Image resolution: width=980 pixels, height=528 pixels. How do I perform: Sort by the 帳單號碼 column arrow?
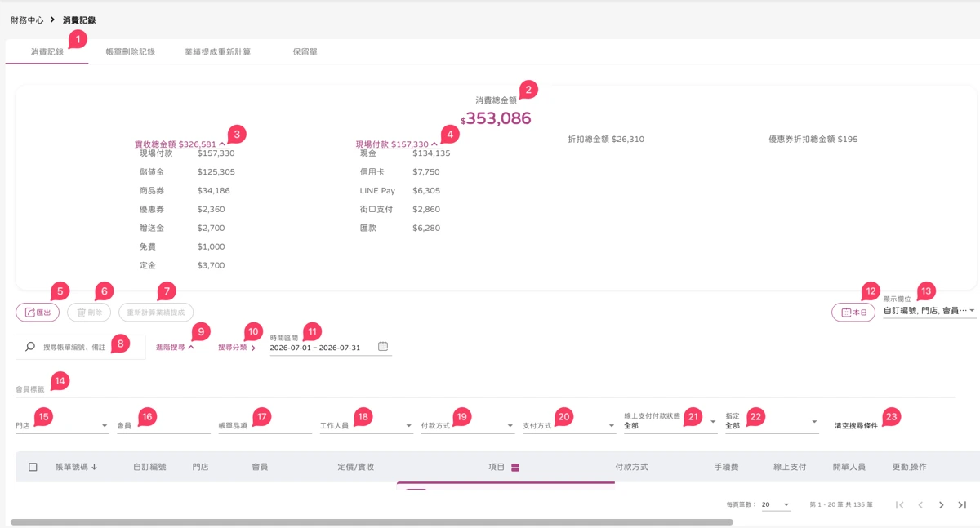click(94, 467)
